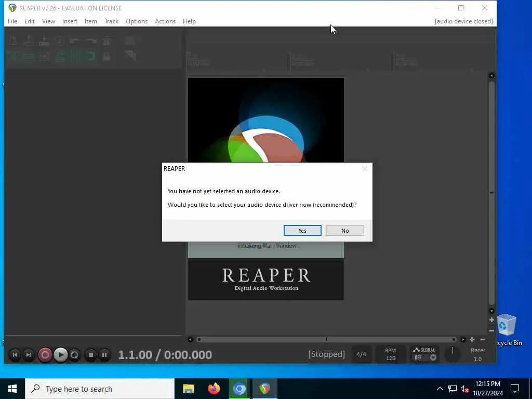This screenshot has width=532, height=399.
Task: Click the REAPER icon in the taskbar
Action: (x=264, y=389)
